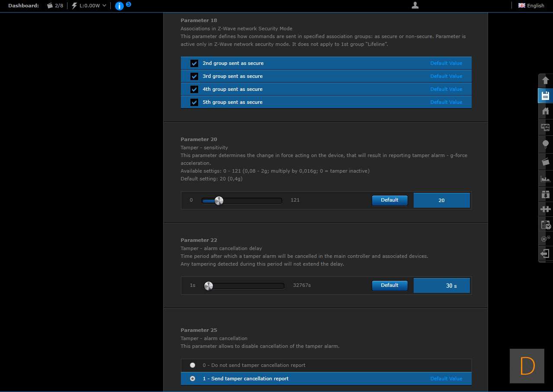Reset Parameter 20 with Default button
Screen dimensions: 553x392
pos(389,200)
